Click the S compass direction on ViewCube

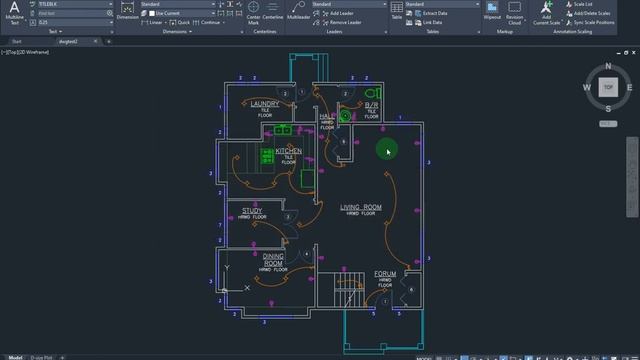608,109
